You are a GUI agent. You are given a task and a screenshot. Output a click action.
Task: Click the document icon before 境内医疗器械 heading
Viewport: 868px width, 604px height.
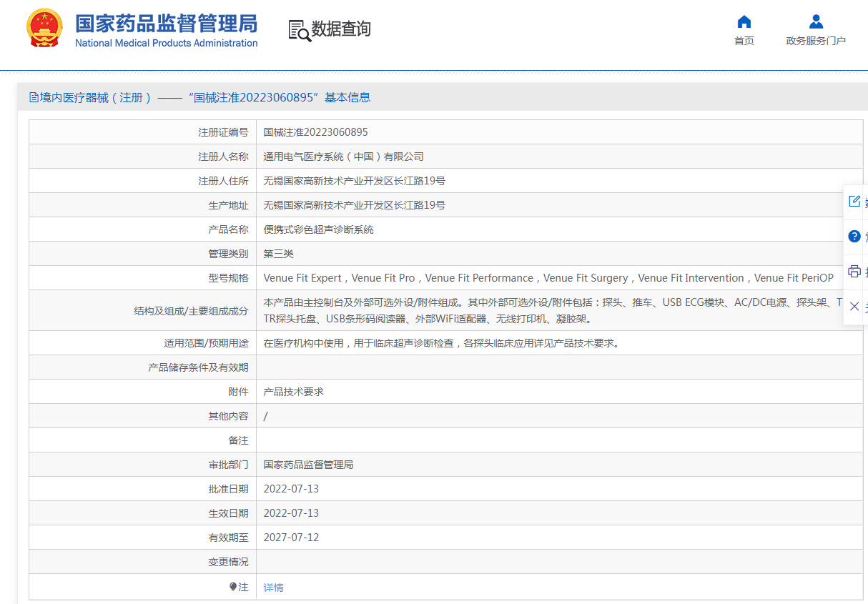(x=34, y=97)
